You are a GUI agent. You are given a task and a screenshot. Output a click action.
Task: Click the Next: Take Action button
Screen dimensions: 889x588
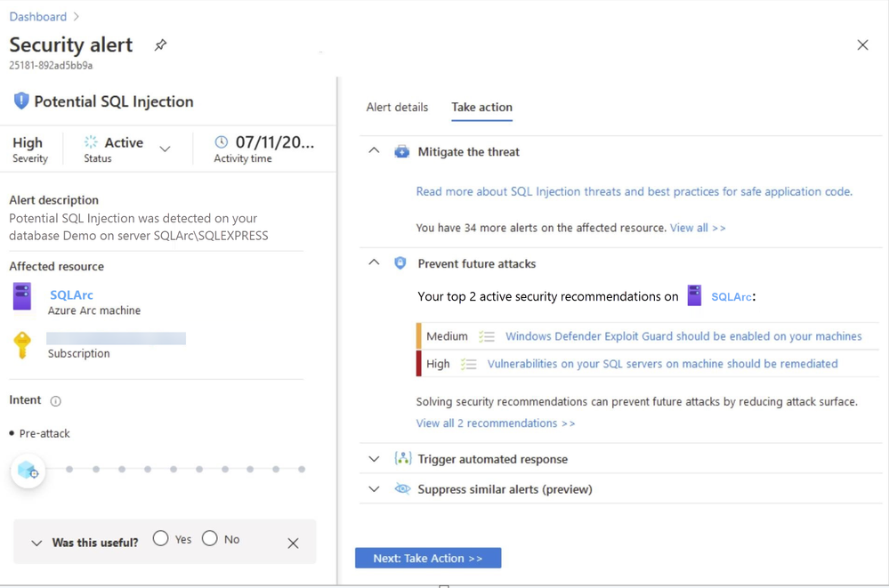click(x=428, y=558)
